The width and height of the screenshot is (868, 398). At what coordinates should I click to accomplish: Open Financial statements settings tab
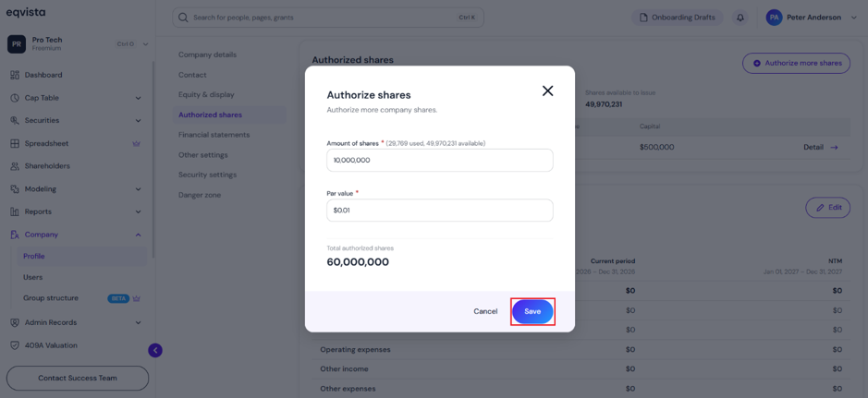coord(214,135)
